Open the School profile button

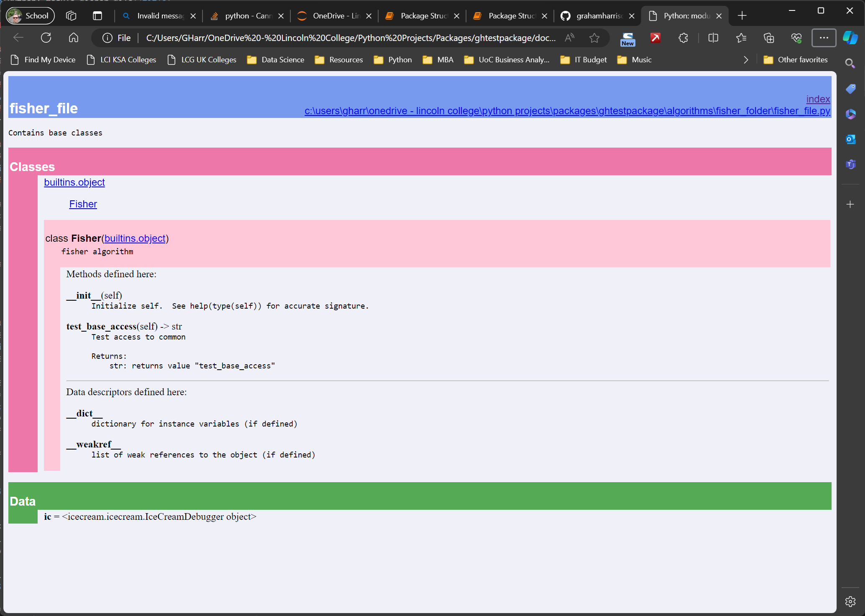point(30,16)
